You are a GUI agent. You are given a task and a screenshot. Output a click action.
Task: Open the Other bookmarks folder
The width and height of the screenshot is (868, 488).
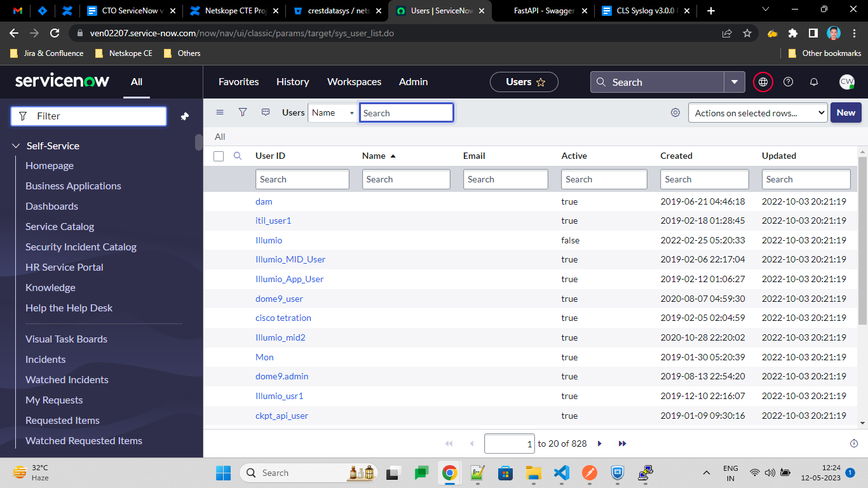(x=825, y=53)
